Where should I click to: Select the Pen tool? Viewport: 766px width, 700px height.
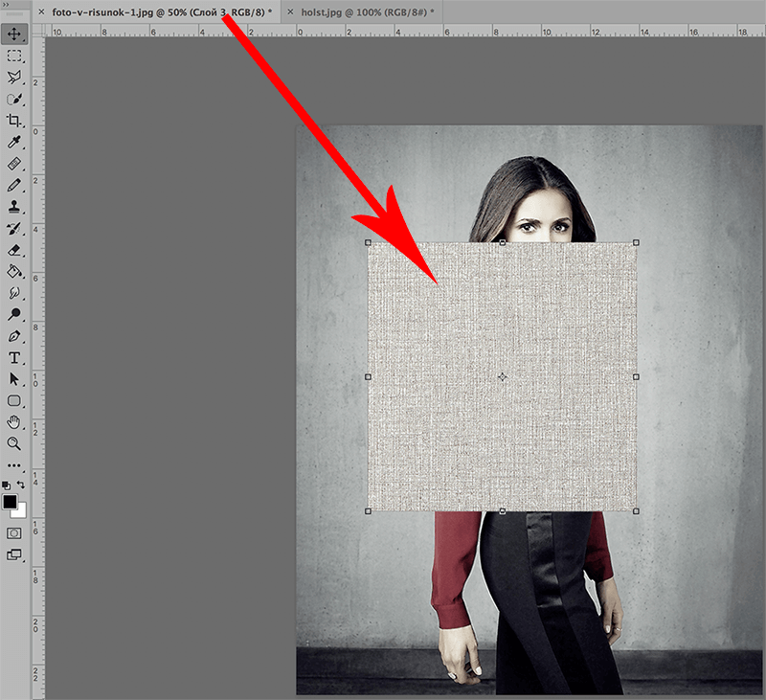14,336
